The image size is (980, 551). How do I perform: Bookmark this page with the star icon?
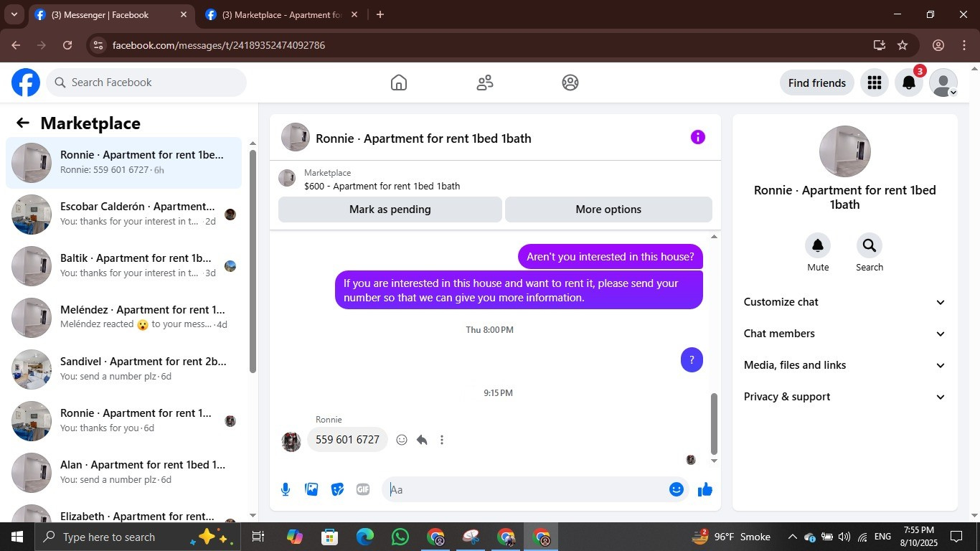pyautogui.click(x=903, y=45)
